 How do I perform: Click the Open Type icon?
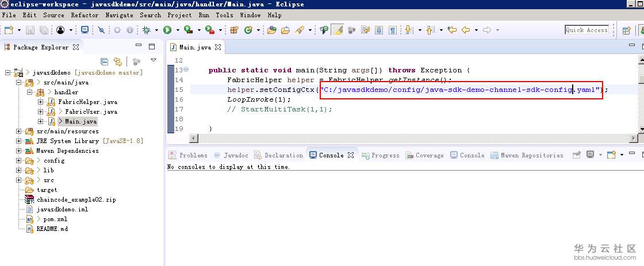pyautogui.click(x=271, y=30)
